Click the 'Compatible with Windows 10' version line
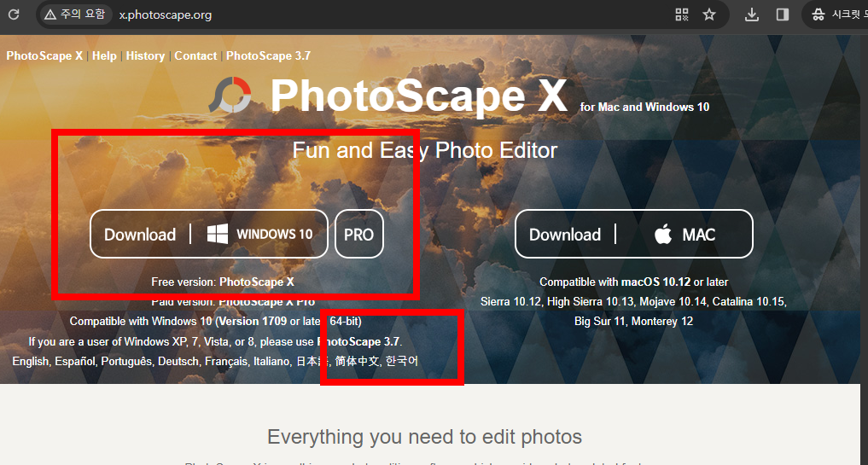The height and width of the screenshot is (465, 868). [215, 321]
